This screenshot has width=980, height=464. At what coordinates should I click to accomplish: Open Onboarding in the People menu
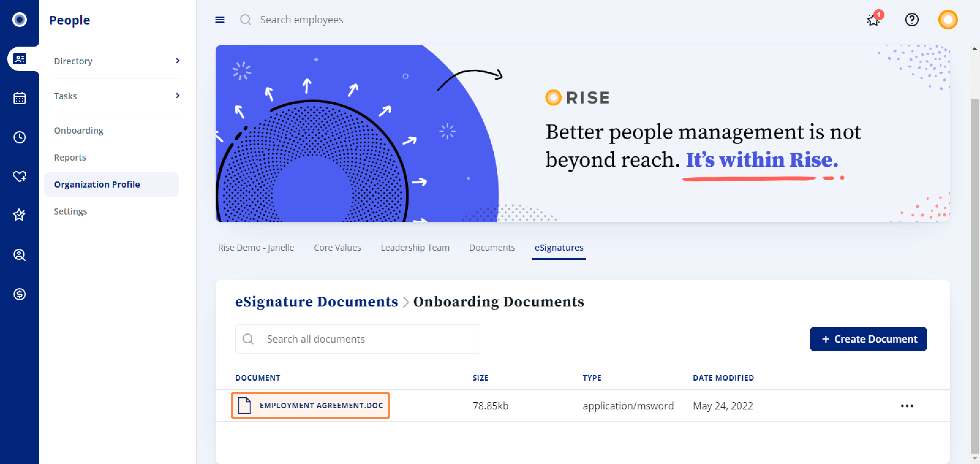[x=78, y=130]
